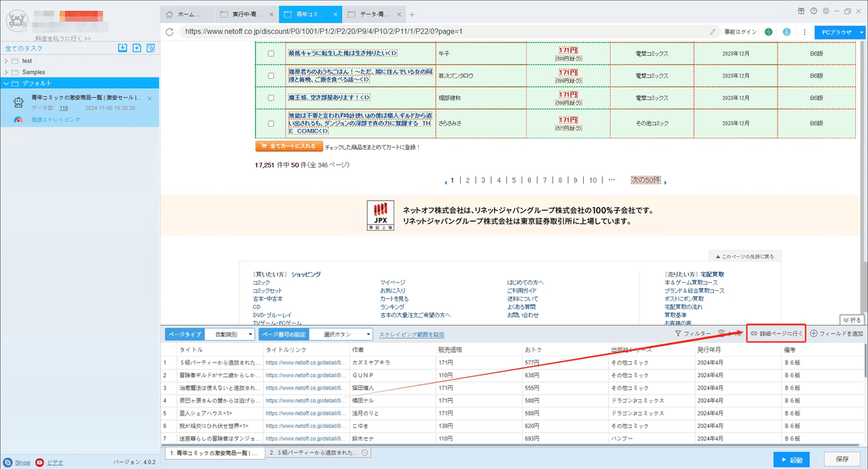868x469 pixels.
Task: Check the box for 最低キャラに転生した俺 row
Action: coord(271,54)
